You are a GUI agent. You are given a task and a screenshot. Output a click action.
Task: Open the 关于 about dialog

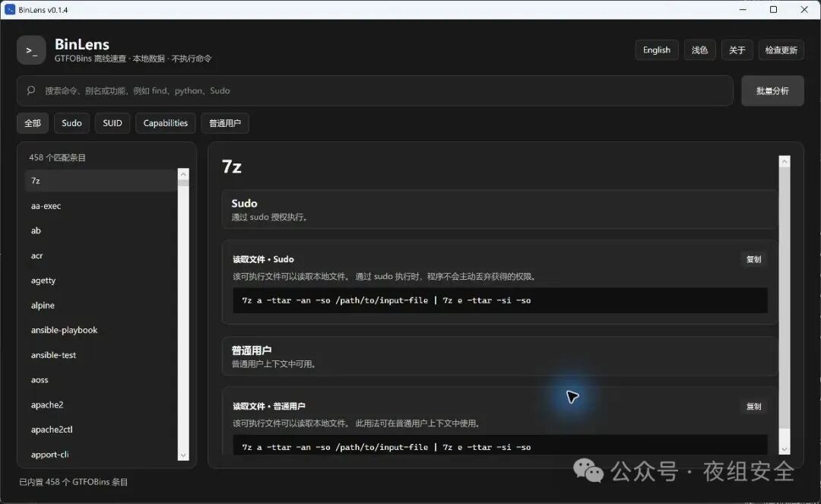[737, 50]
